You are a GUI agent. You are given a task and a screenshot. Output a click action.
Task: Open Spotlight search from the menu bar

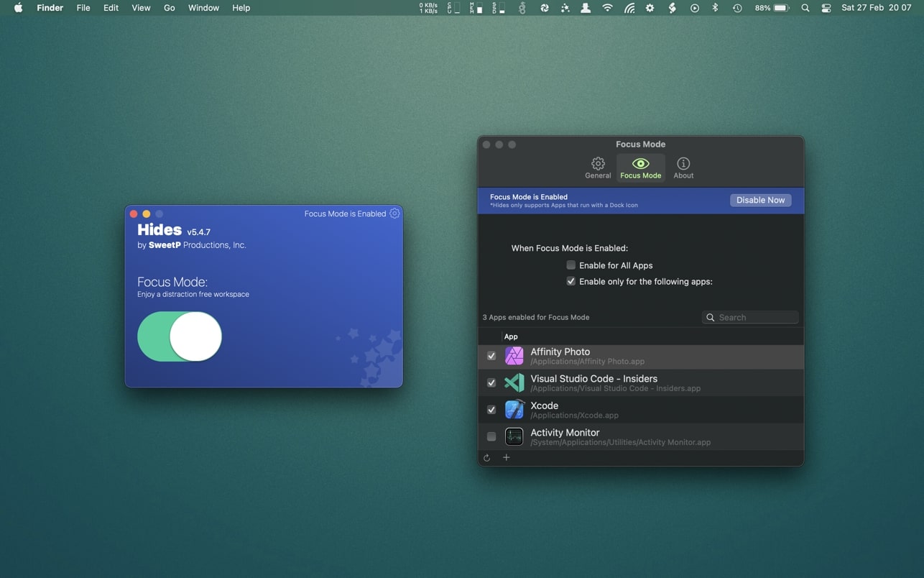tap(805, 8)
